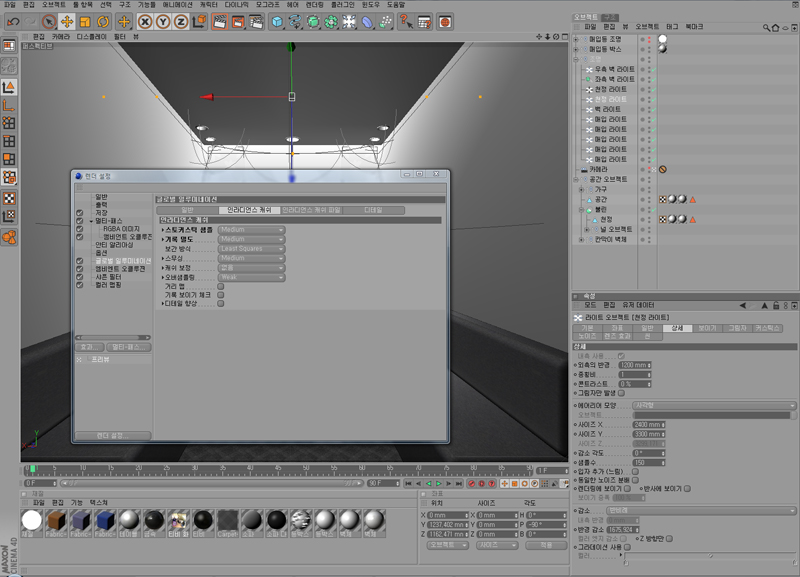Toggle the Z axis lock
Screen dimensions: 800x577
coord(181,21)
